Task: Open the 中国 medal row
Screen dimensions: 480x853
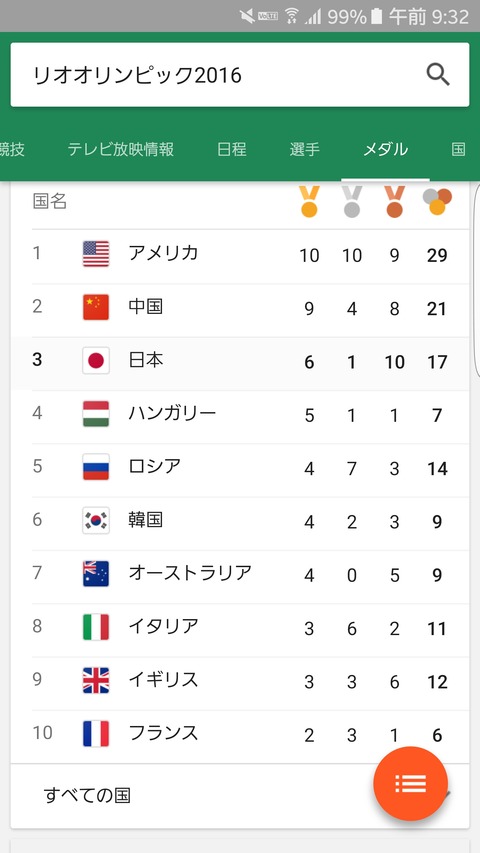Action: click(250, 309)
